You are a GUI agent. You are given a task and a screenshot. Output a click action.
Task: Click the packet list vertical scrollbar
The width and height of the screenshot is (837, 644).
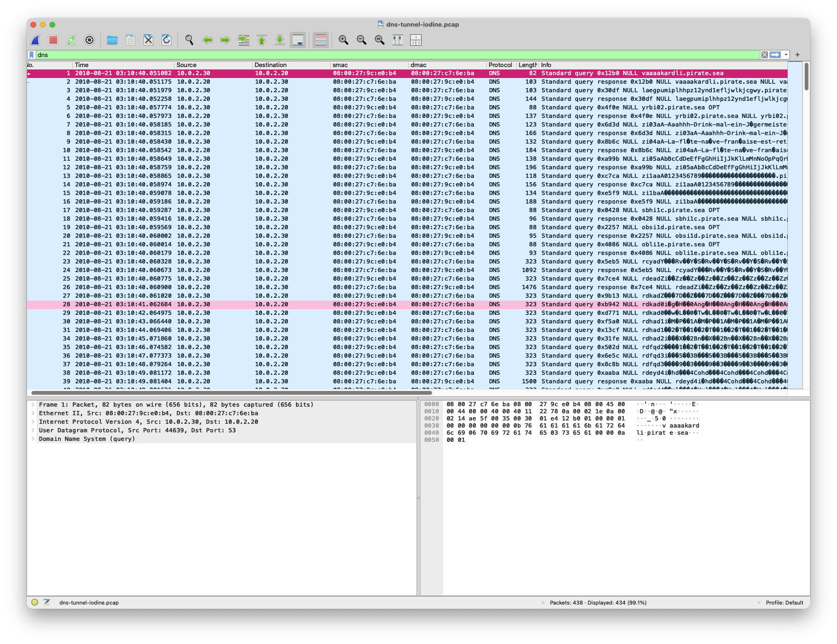coord(806,76)
